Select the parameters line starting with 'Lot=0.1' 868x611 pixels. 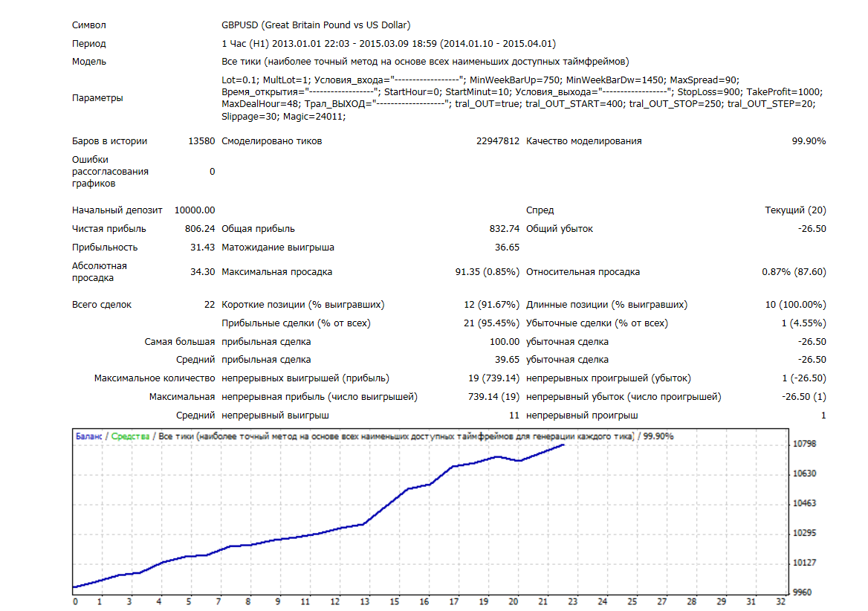click(481, 80)
